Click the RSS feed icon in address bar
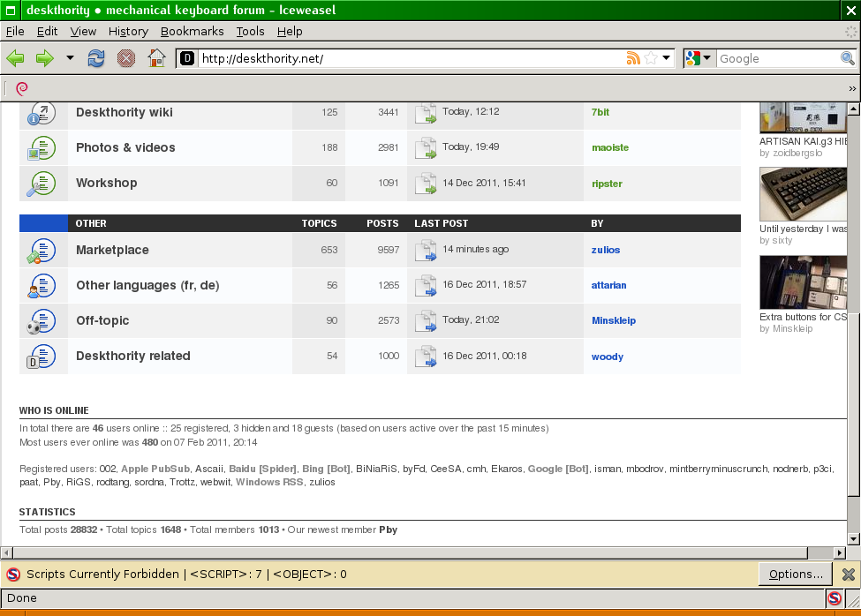The image size is (861, 616). coord(633,59)
